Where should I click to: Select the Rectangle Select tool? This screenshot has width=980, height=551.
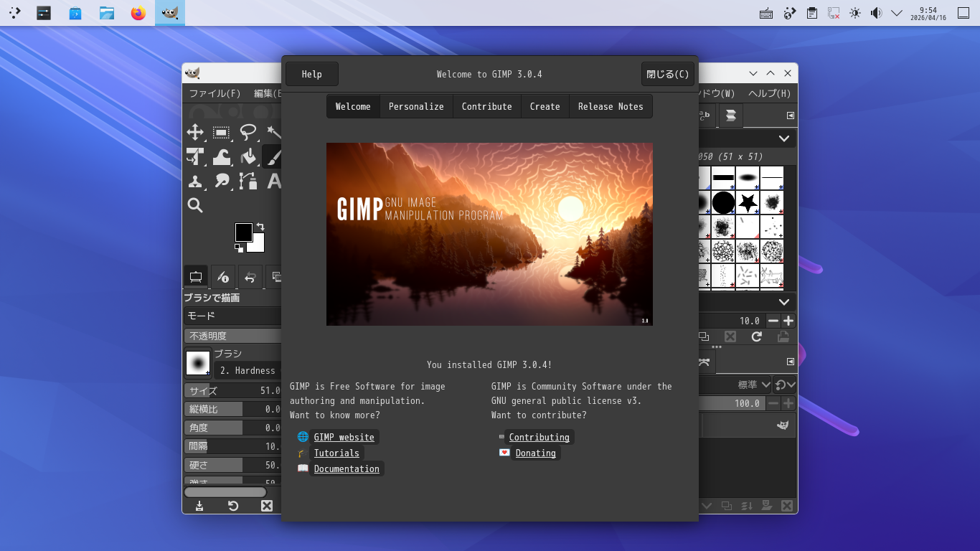[x=222, y=132]
